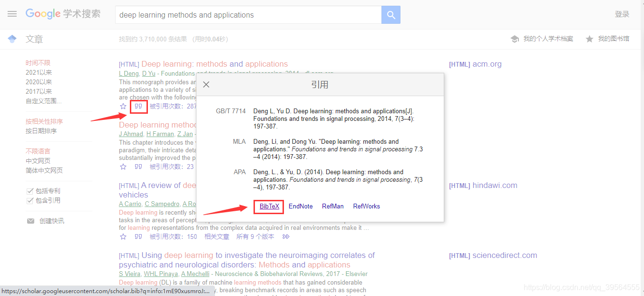Open author L Deng profile
This screenshot has width=644, height=296.
pos(129,73)
